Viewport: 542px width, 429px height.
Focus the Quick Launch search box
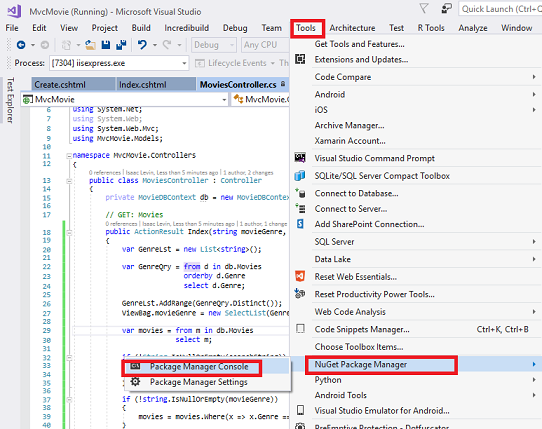pos(501,9)
